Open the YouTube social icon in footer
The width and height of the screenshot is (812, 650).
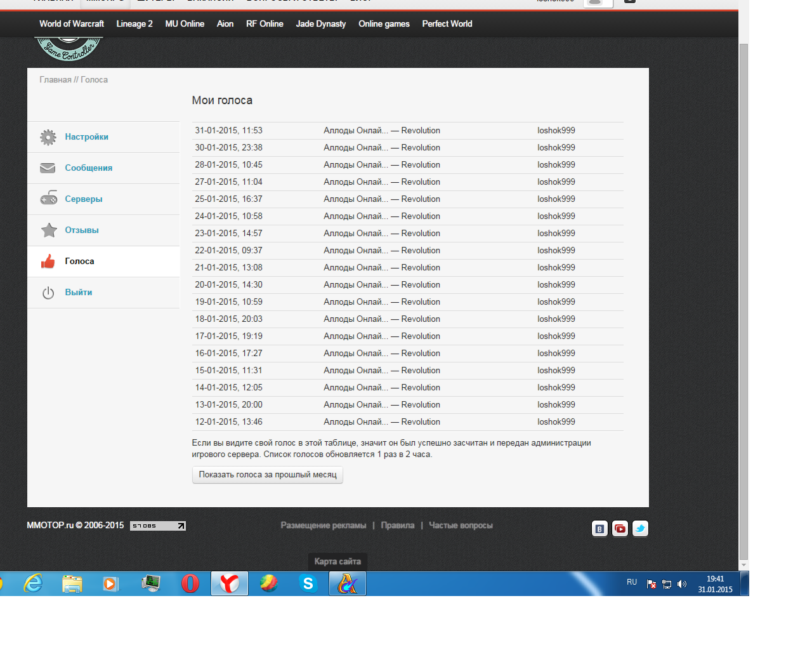coord(620,529)
